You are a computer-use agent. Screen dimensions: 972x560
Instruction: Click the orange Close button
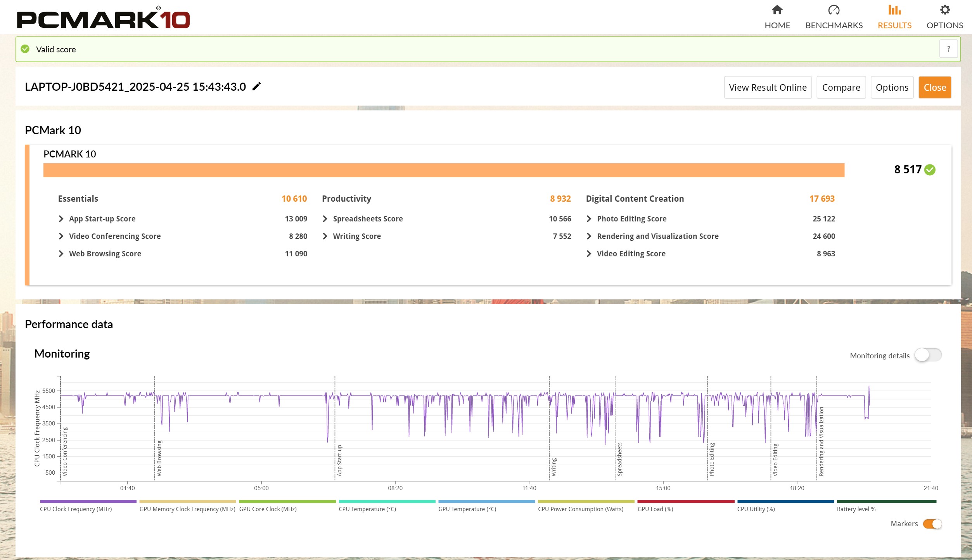pos(934,88)
